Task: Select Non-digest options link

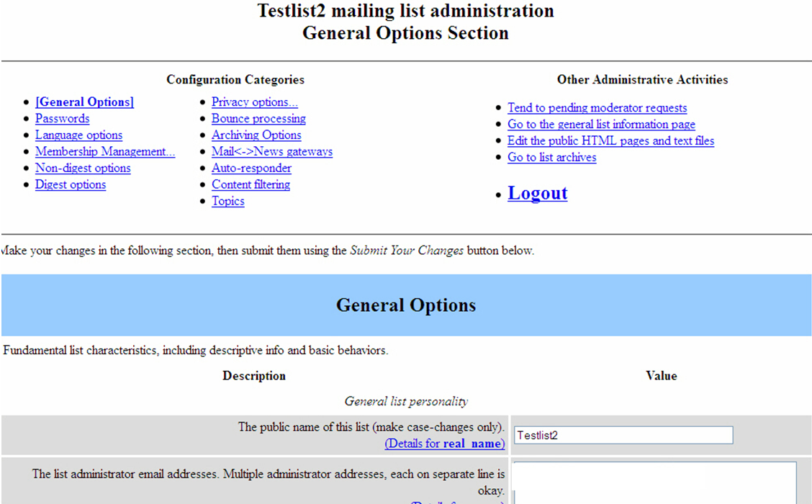Action: pos(83,168)
